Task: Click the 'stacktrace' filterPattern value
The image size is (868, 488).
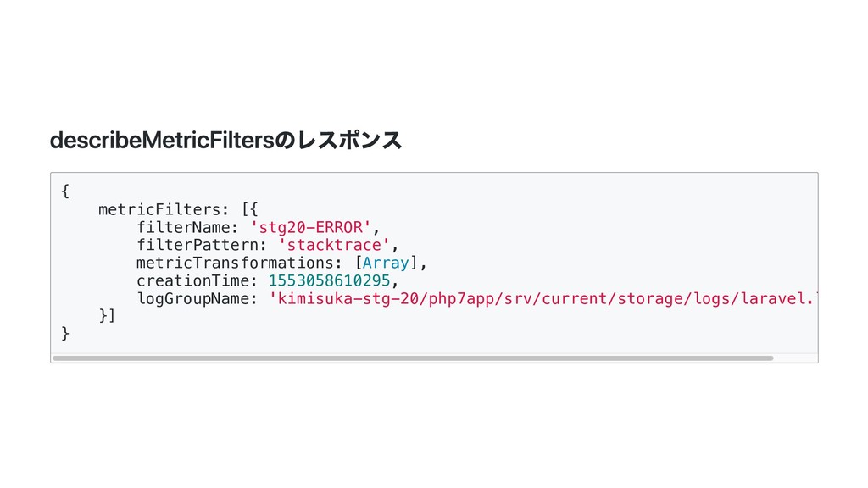Action: 334,245
